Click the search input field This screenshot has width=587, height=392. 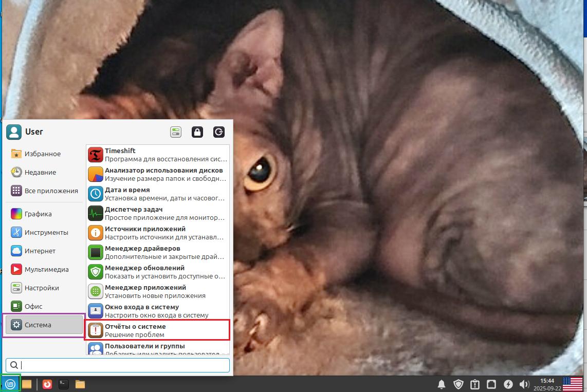point(117,365)
